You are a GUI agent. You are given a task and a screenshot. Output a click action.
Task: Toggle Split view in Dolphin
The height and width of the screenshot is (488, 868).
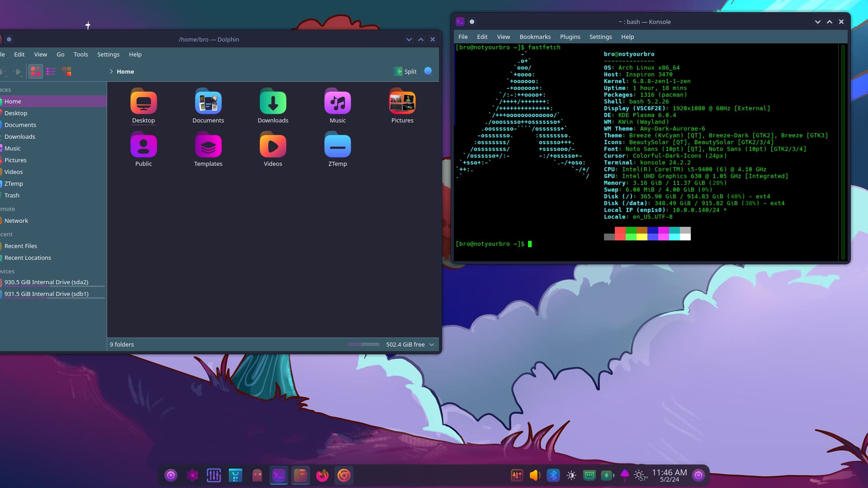point(406,71)
